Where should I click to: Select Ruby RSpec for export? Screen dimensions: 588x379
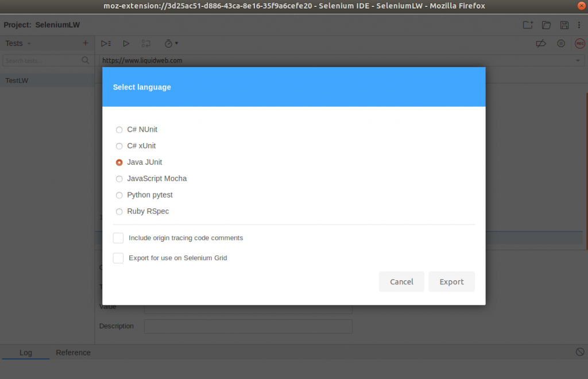(x=119, y=211)
